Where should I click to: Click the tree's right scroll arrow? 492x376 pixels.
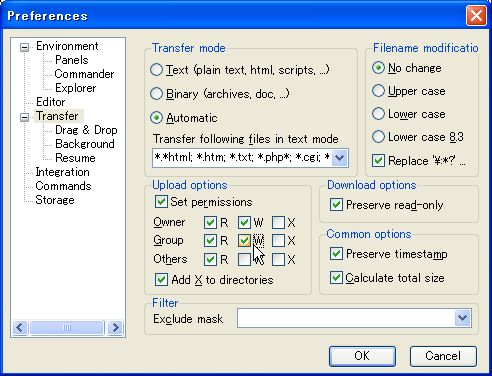tap(115, 328)
